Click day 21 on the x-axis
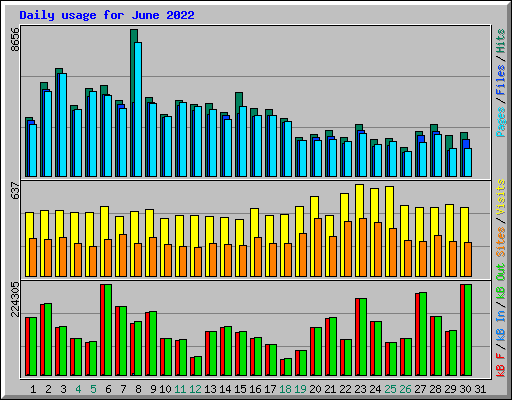512x400 pixels. tap(330, 389)
